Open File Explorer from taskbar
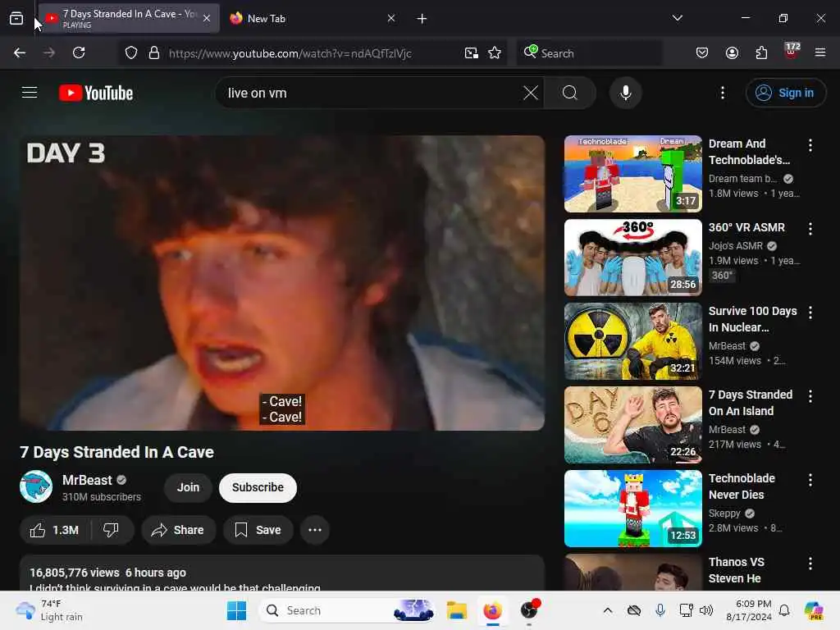The image size is (840, 630). (x=457, y=610)
